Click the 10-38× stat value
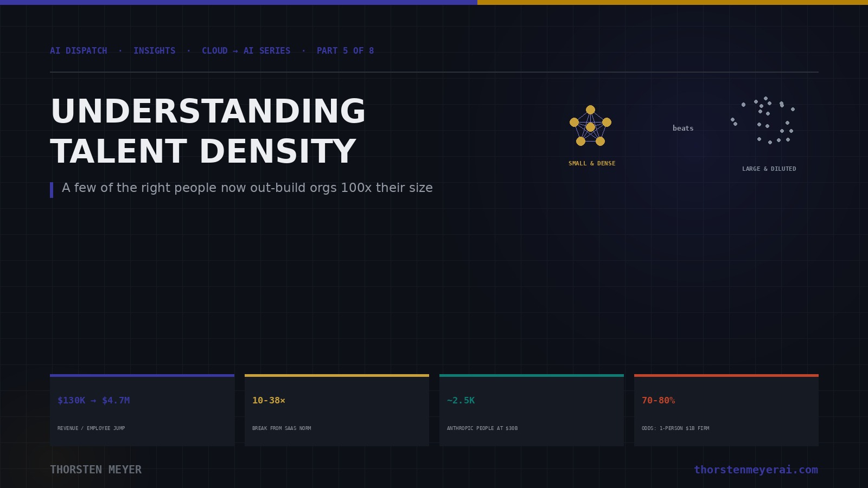Screen dimensions: 868x488 (269, 400)
